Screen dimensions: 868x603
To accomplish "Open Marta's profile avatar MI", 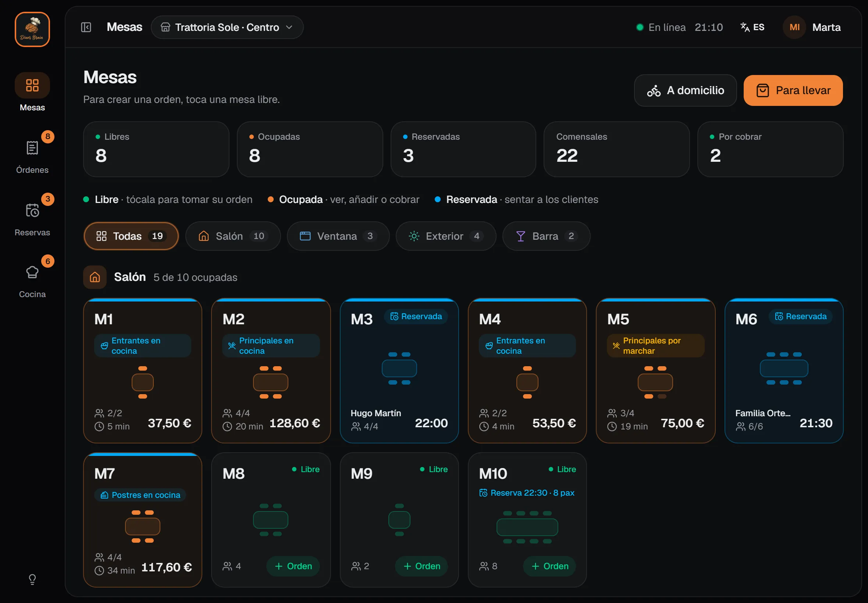I will click(794, 27).
